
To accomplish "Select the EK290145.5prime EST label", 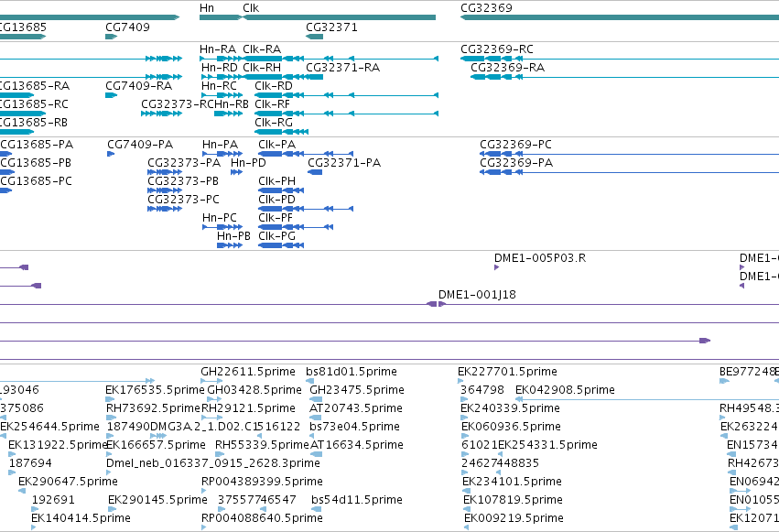I will pyautogui.click(x=157, y=501).
